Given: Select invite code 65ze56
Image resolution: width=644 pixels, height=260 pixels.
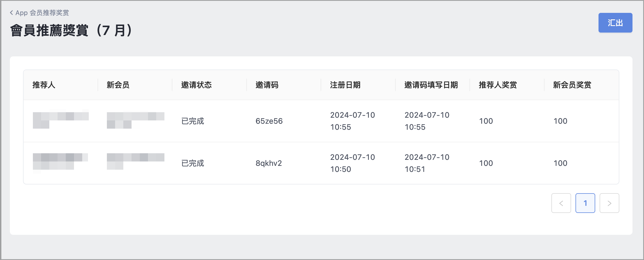Looking at the screenshot, I should pos(269,121).
